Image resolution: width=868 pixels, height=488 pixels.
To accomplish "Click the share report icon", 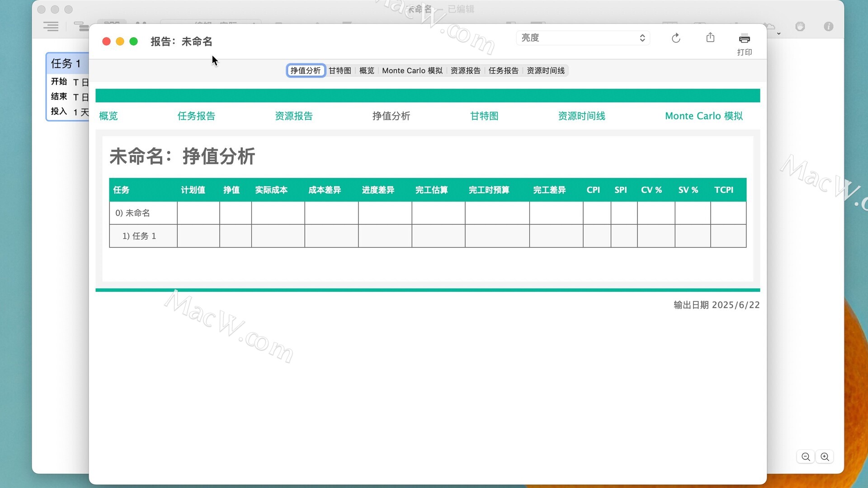I will pyautogui.click(x=710, y=38).
